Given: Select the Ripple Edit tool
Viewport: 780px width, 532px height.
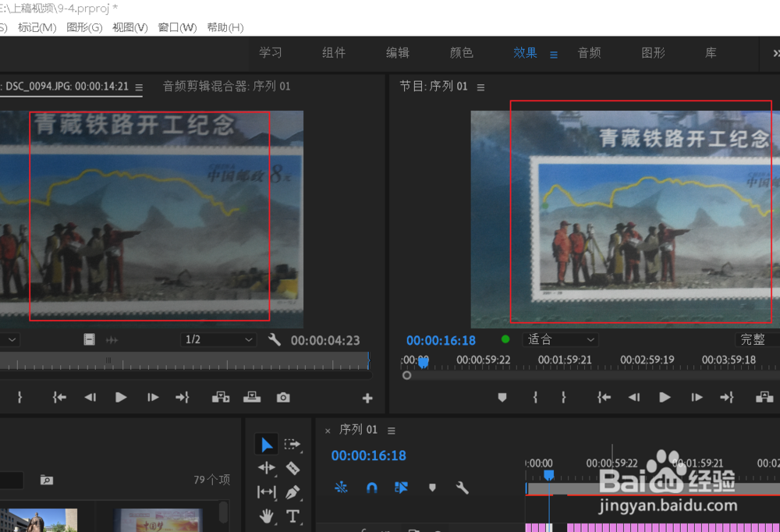Looking at the screenshot, I should [x=266, y=468].
